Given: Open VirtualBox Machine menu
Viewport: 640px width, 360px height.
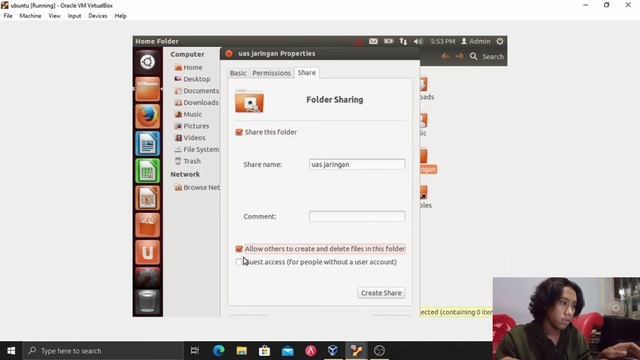Looking at the screenshot, I should (x=30, y=16).
